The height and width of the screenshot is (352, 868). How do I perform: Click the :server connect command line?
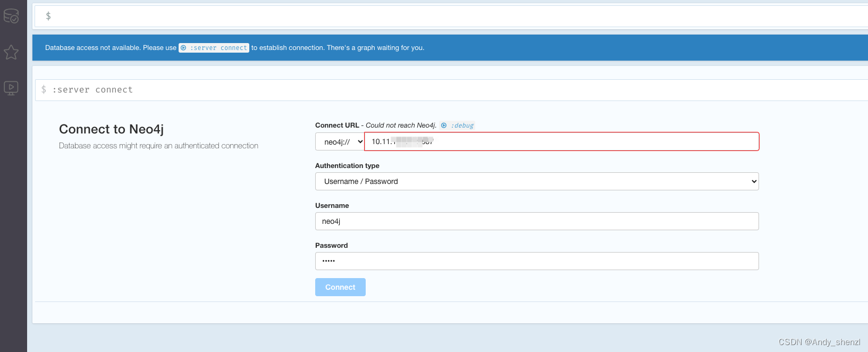point(452,90)
